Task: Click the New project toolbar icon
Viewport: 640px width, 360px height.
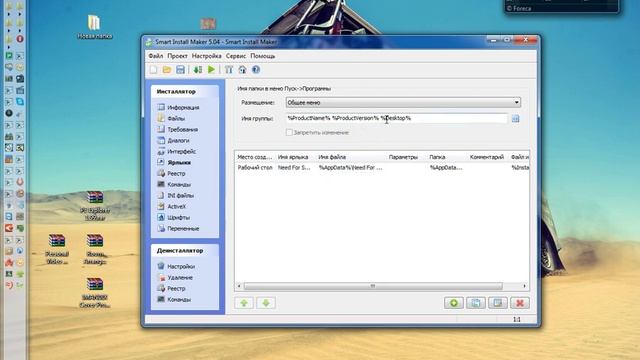Action: (x=153, y=70)
